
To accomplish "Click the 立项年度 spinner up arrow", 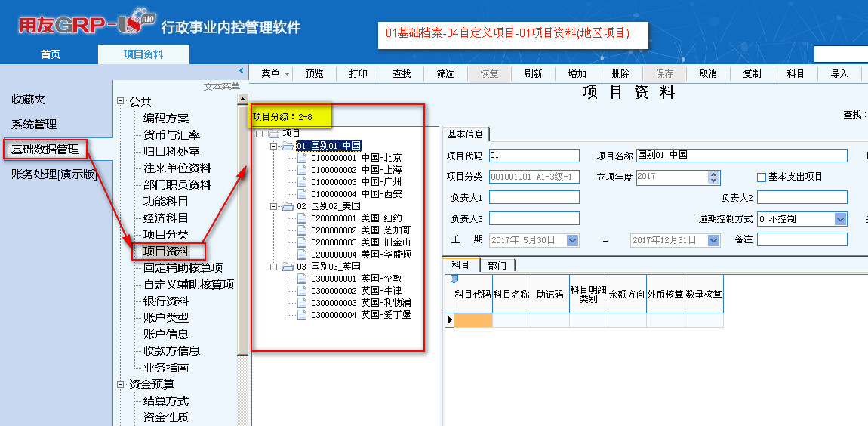I will pyautogui.click(x=714, y=174).
